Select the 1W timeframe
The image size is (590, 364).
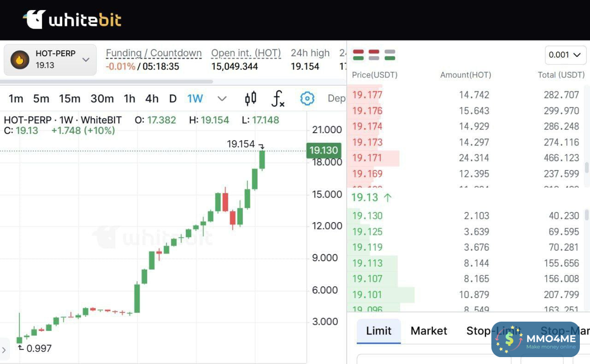tap(195, 98)
